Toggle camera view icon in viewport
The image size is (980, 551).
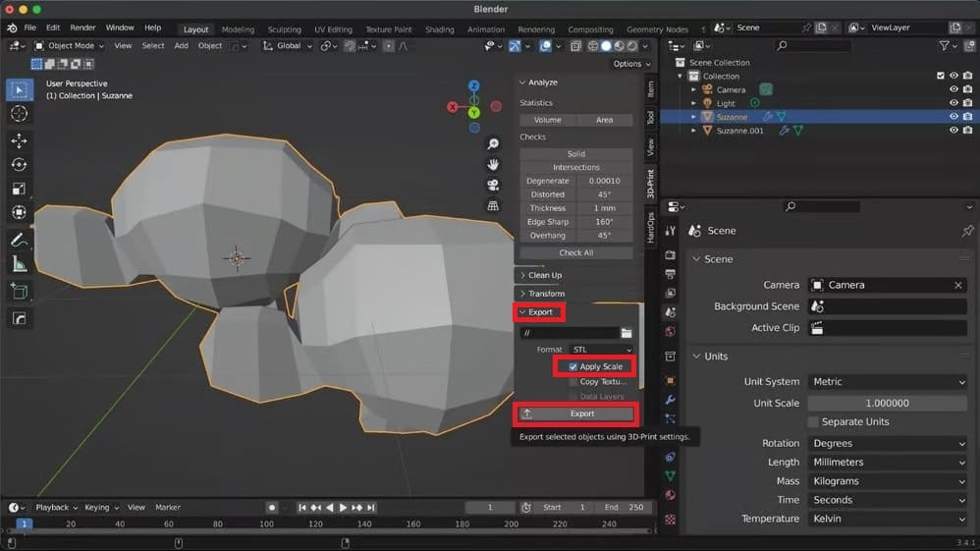coord(493,185)
